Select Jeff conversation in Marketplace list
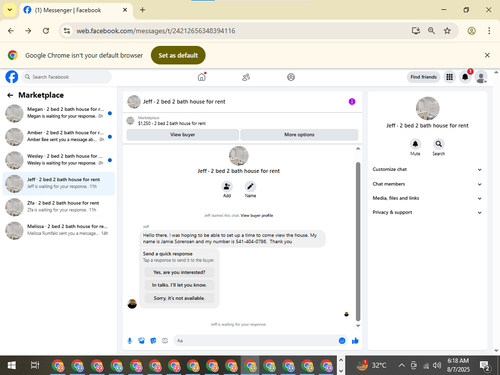Viewport: 500px width, 375px height. 58,183
